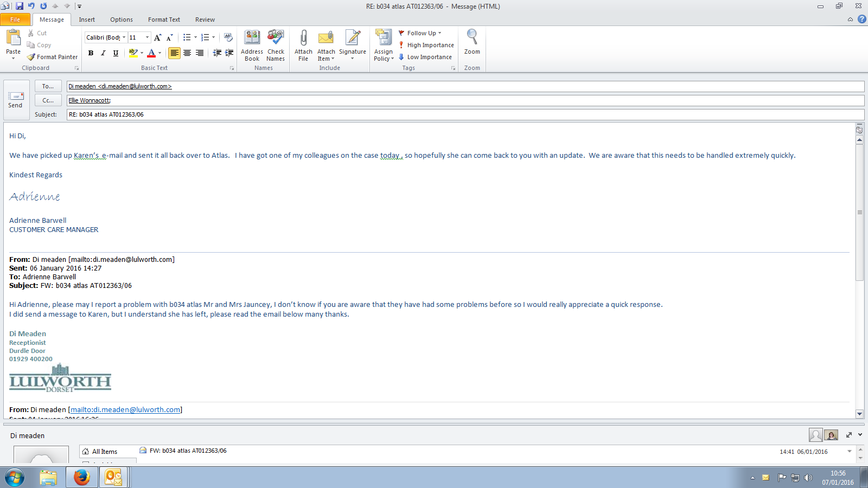Align text right

200,53
